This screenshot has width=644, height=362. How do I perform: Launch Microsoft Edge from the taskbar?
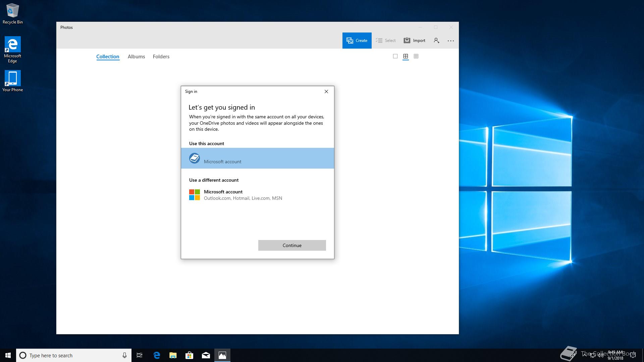coord(157,355)
